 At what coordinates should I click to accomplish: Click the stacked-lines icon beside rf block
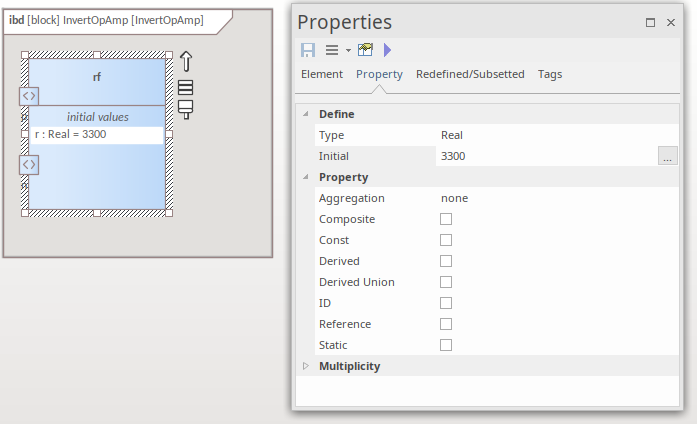click(185, 88)
